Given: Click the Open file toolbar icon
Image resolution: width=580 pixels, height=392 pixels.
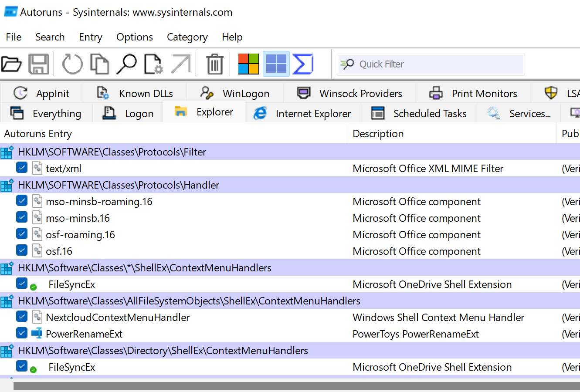Looking at the screenshot, I should point(12,64).
